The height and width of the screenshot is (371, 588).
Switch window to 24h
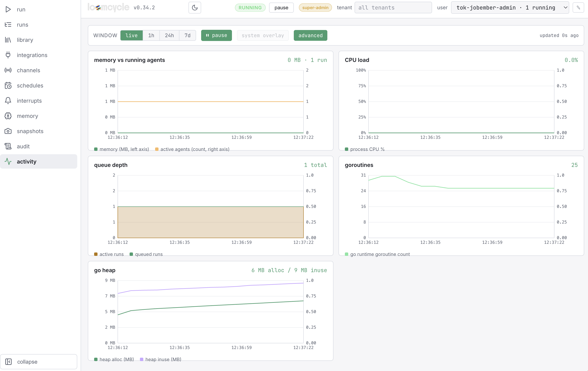[169, 35]
